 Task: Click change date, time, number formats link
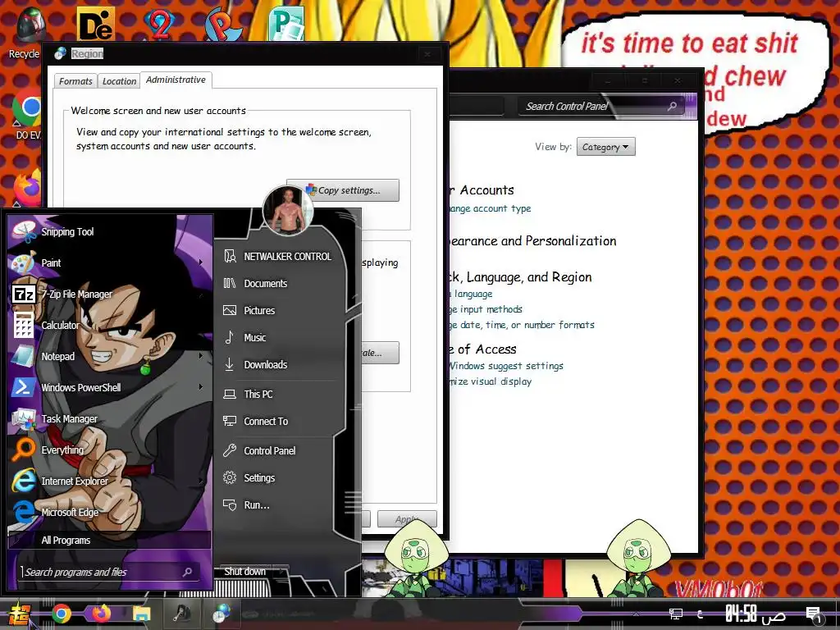(522, 325)
